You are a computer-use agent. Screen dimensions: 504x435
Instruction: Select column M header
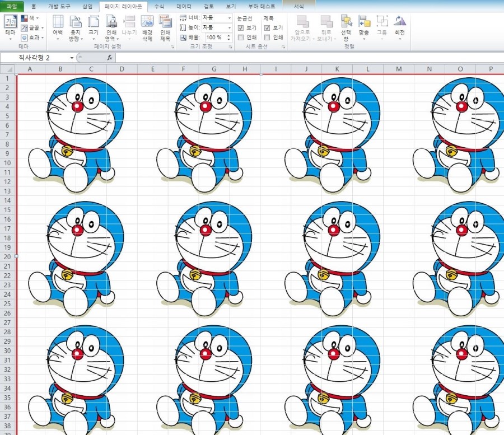click(x=399, y=69)
